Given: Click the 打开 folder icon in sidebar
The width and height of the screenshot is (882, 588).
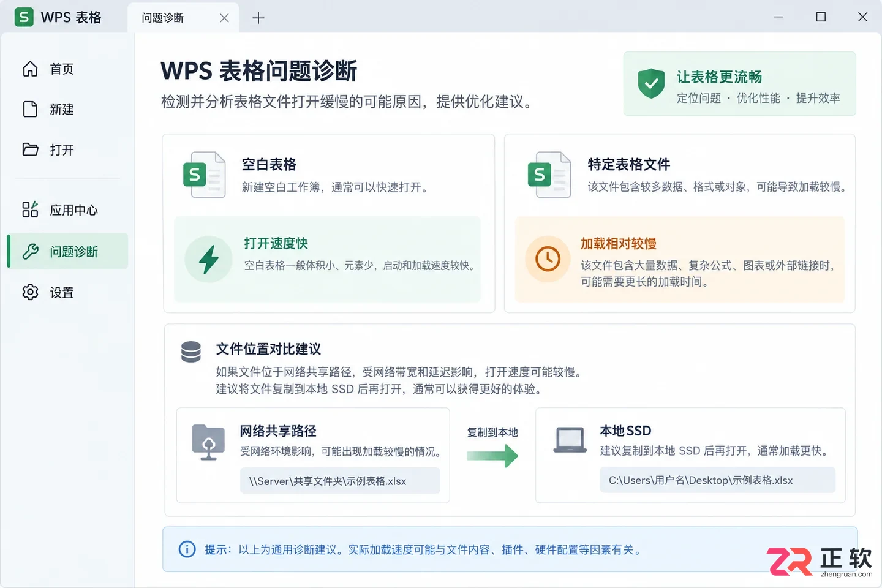Looking at the screenshot, I should point(30,149).
